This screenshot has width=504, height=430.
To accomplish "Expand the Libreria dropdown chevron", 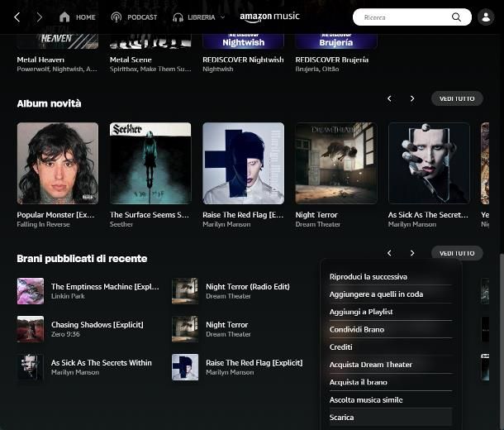I will point(223,17).
